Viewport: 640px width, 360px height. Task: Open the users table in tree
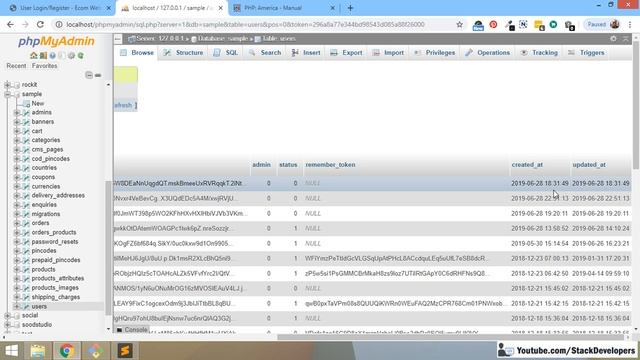[39, 307]
